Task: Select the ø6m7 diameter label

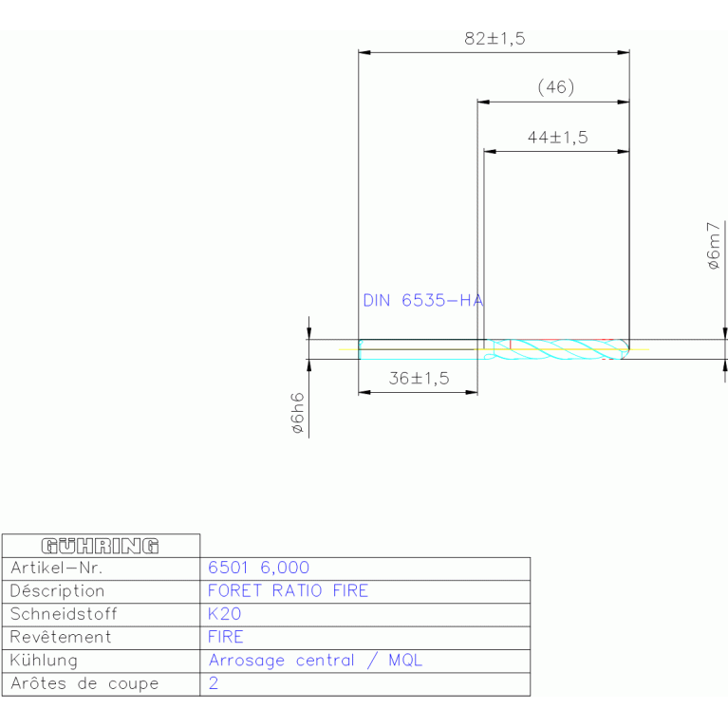Action: (x=715, y=246)
